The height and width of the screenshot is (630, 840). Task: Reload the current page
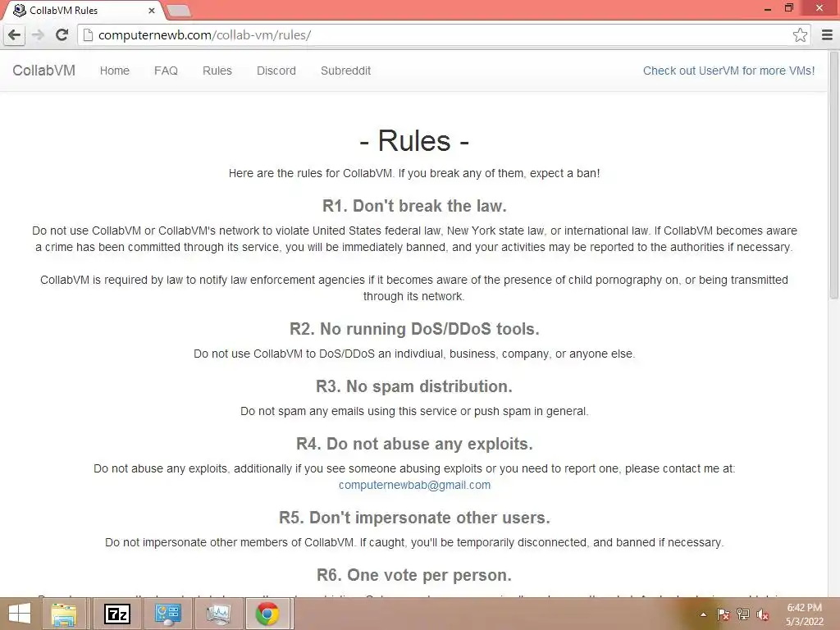click(62, 35)
